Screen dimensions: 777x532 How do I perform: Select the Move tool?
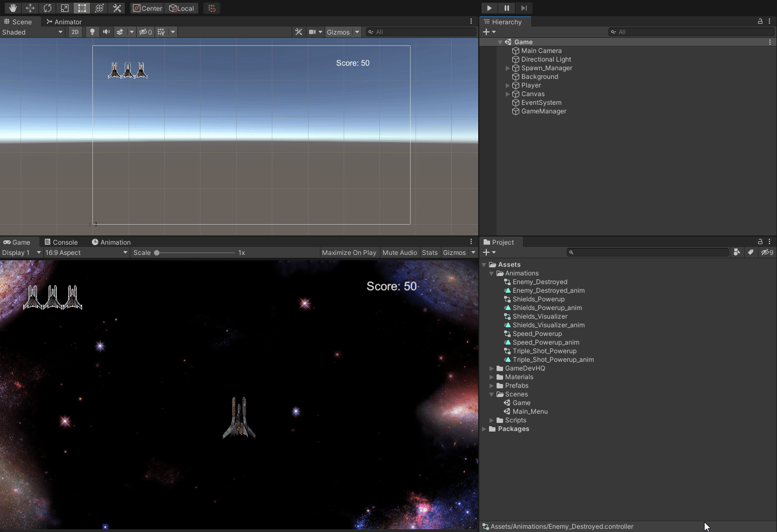coord(30,8)
